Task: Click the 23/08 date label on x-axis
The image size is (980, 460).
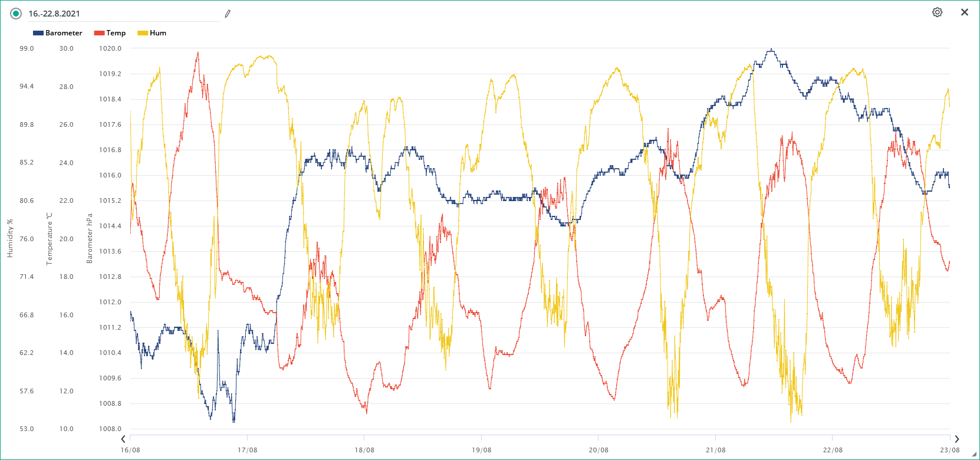Action: [x=949, y=450]
